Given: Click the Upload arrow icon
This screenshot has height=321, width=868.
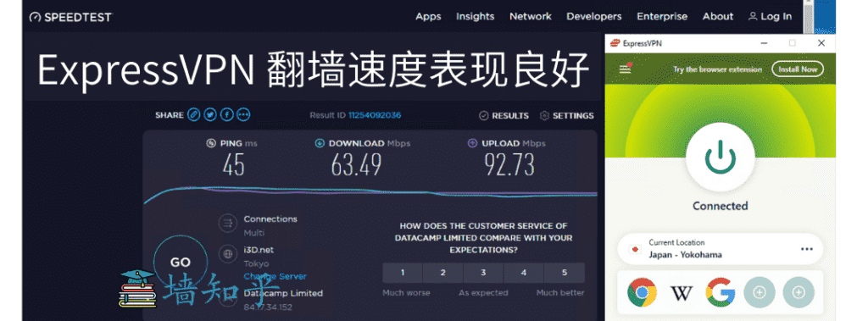Looking at the screenshot, I should coord(472,143).
